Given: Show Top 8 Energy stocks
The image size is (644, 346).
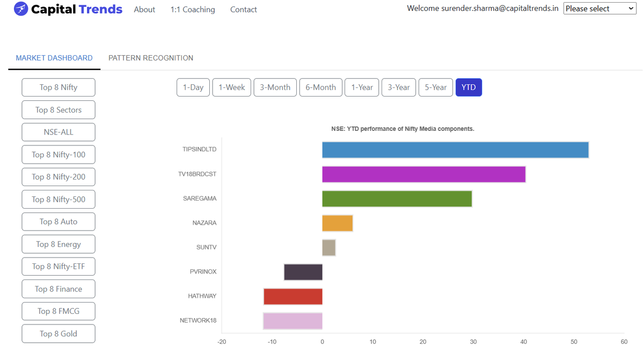Looking at the screenshot, I should [58, 244].
